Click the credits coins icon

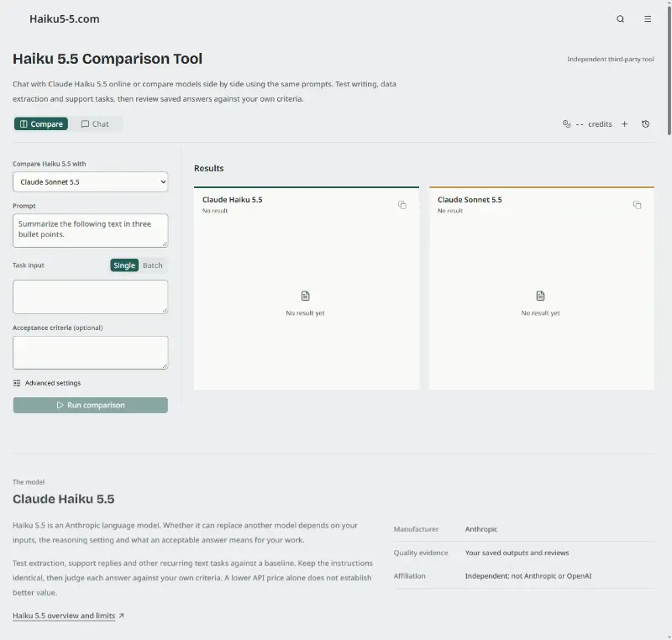click(x=566, y=123)
